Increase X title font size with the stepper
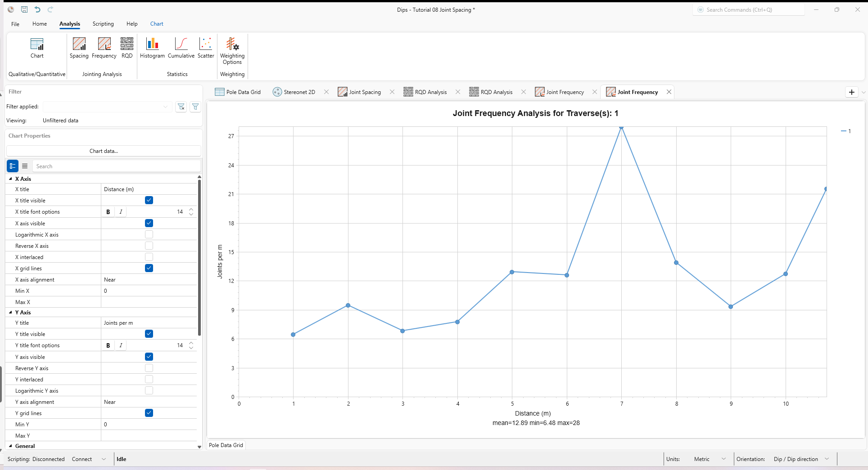This screenshot has width=868, height=470. (x=191, y=209)
